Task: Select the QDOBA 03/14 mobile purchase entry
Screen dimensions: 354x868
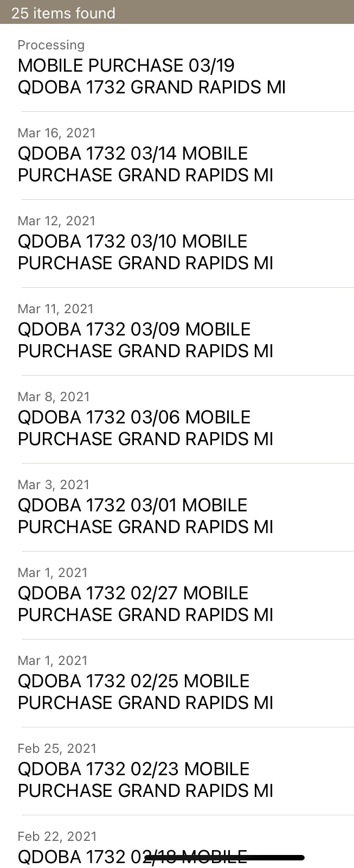Action: pyautogui.click(x=145, y=164)
